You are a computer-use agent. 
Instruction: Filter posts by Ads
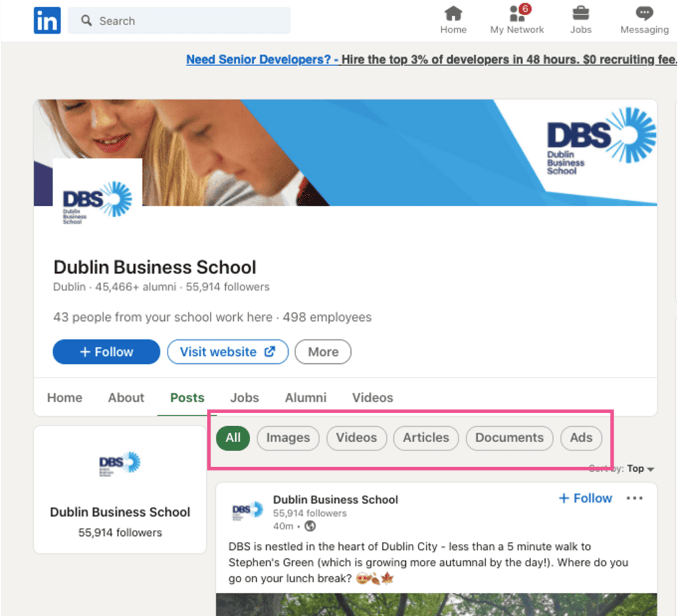click(581, 437)
